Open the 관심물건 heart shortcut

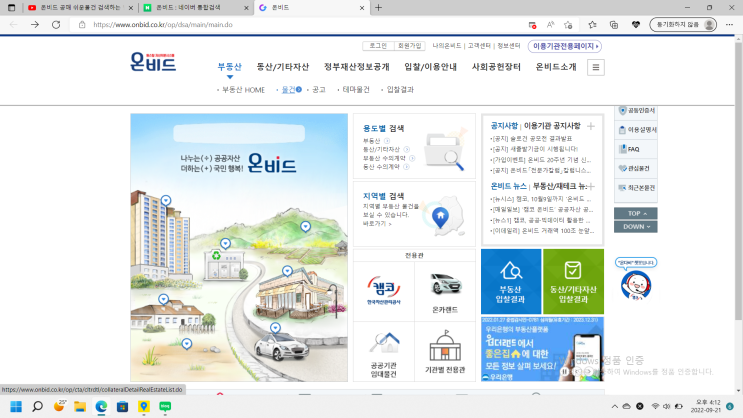pyautogui.click(x=636, y=168)
